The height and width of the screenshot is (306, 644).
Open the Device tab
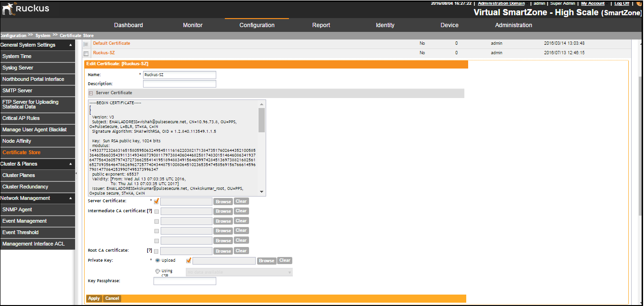click(449, 25)
